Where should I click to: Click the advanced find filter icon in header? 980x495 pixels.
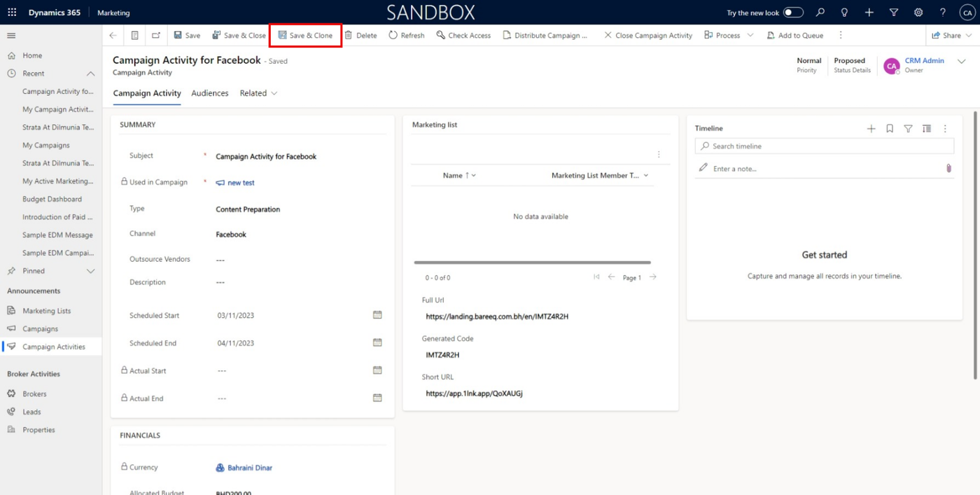tap(894, 13)
